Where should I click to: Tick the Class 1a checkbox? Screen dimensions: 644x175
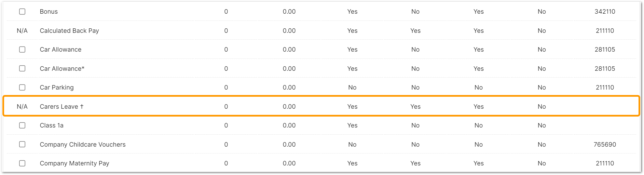pos(22,125)
